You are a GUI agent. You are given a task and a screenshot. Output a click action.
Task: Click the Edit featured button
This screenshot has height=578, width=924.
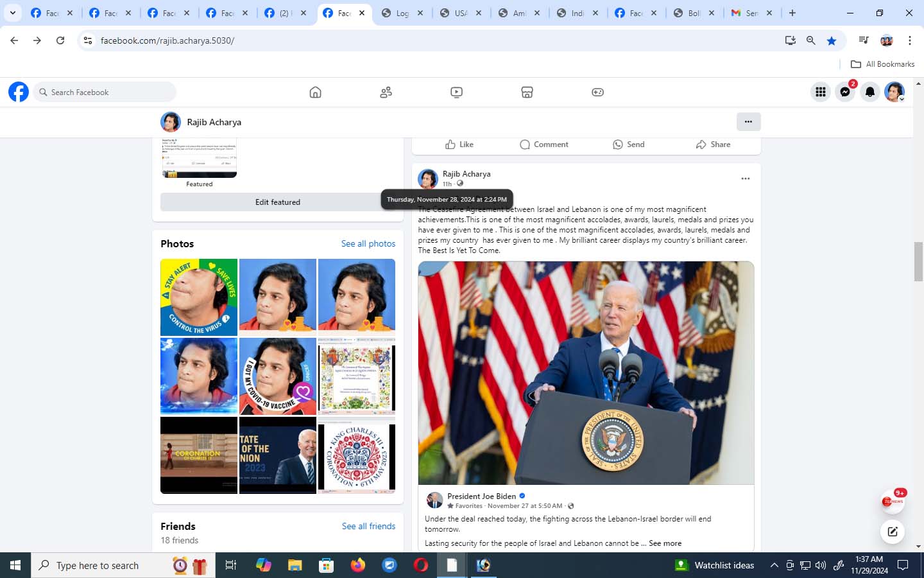coord(278,202)
